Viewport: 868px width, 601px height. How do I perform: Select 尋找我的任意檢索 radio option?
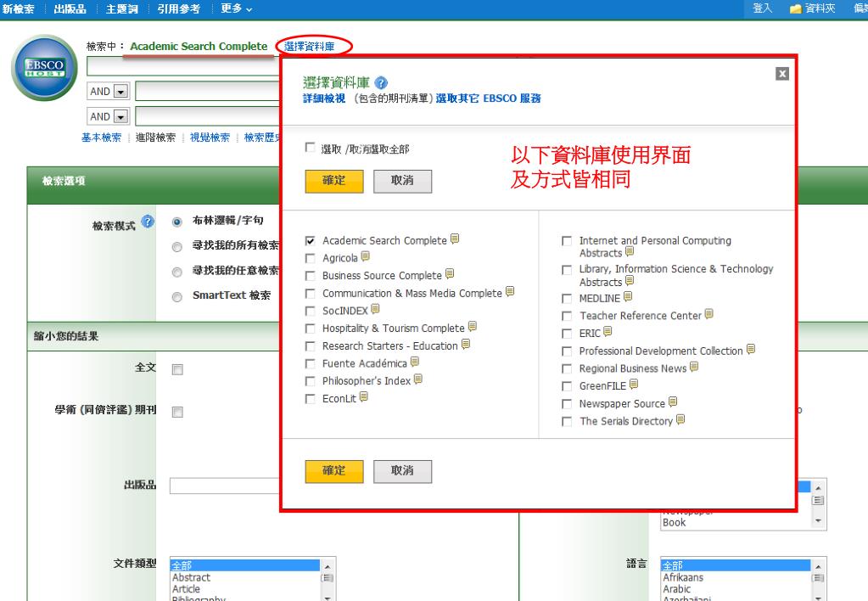pos(177,272)
